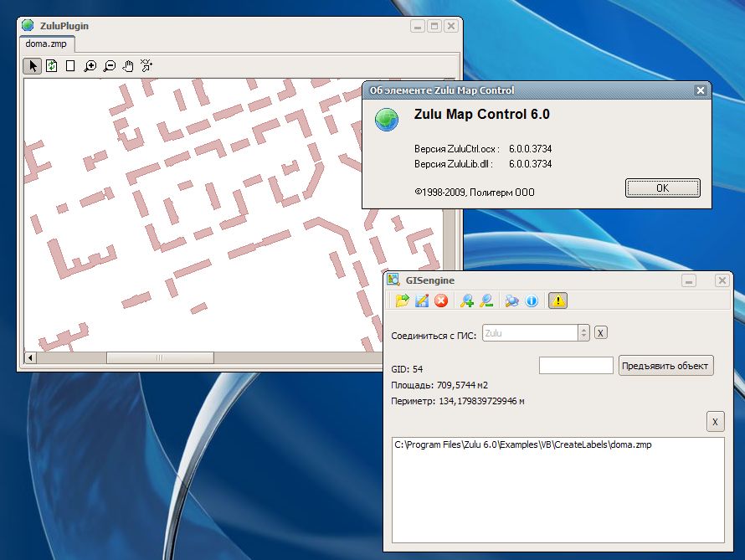Click the open folder icon in GISengine
This screenshot has width=745, height=560.
pos(402,301)
